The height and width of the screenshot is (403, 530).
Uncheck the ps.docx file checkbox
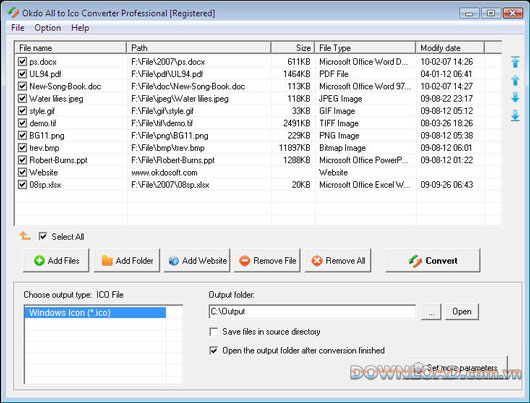[22, 62]
